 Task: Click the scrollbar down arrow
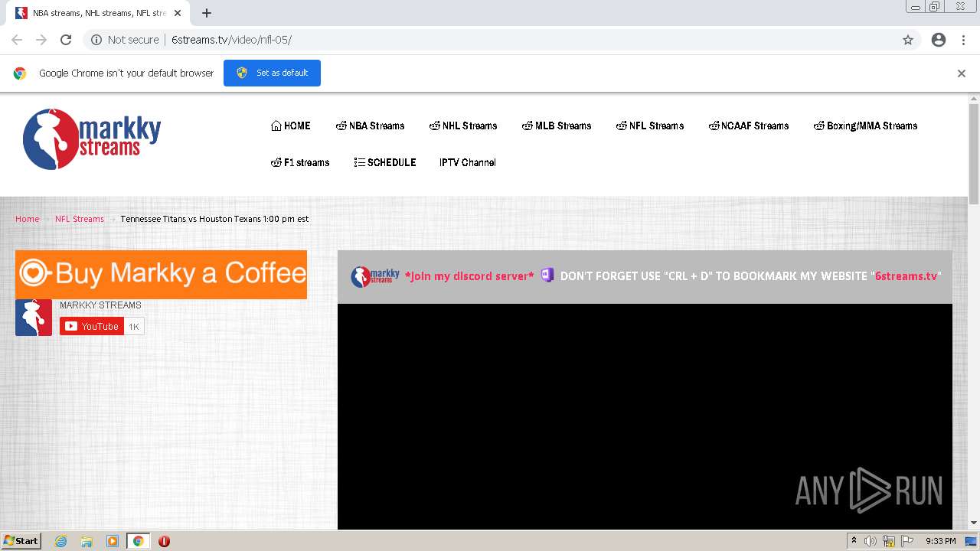click(x=974, y=523)
